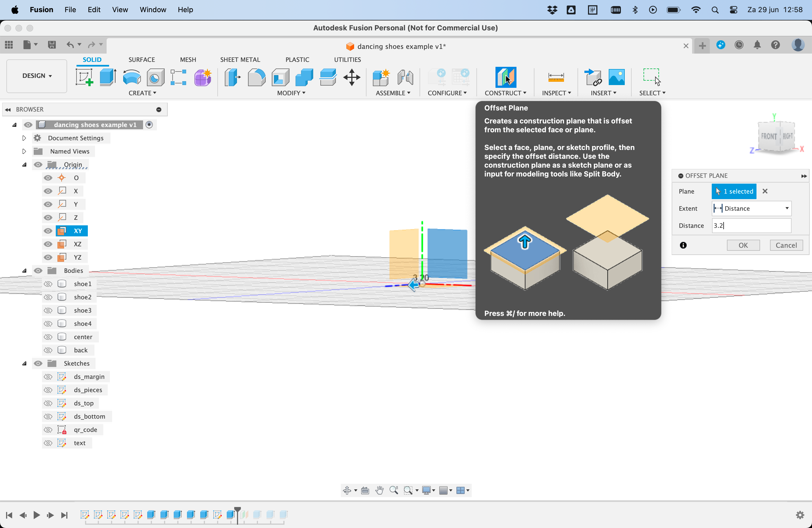
Task: Open the CREATE menu dropdown
Action: pos(142,93)
